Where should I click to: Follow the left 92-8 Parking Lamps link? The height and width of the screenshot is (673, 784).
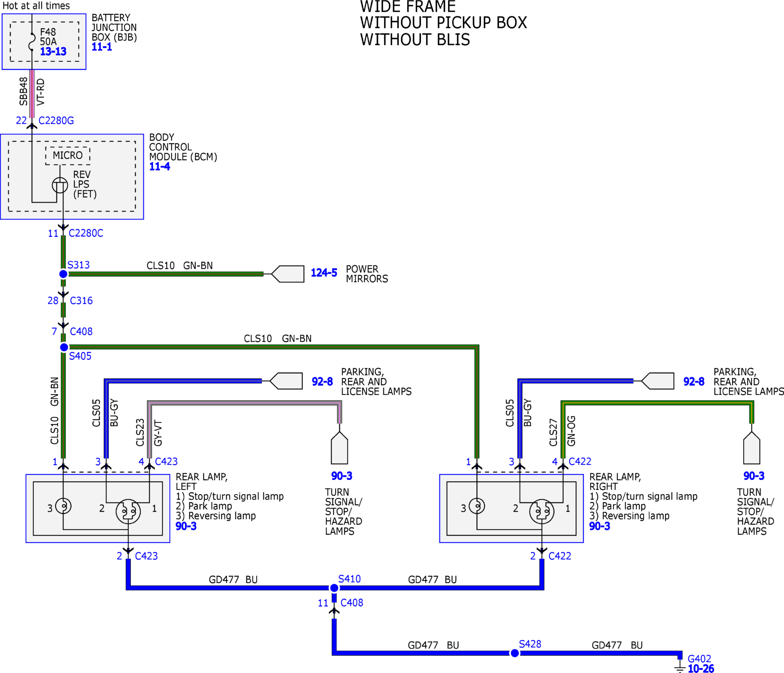(322, 381)
